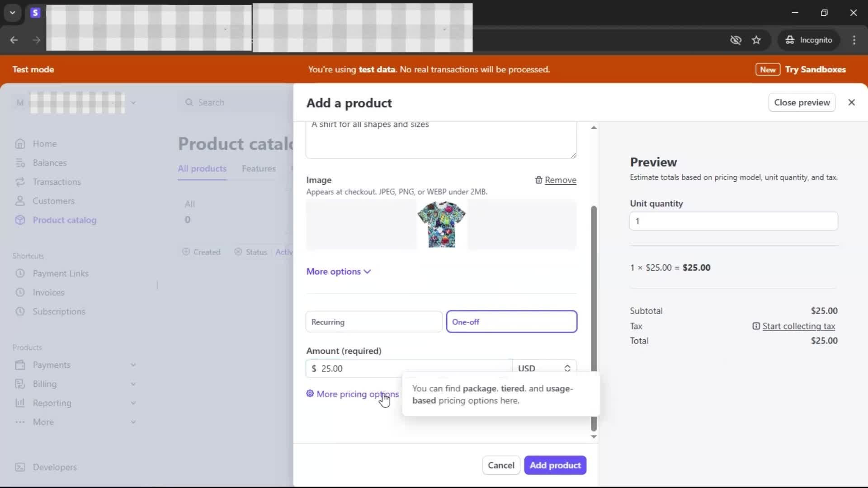Screen dimensions: 868x488
Task: Click the Customers person icon
Action: [x=20, y=201]
